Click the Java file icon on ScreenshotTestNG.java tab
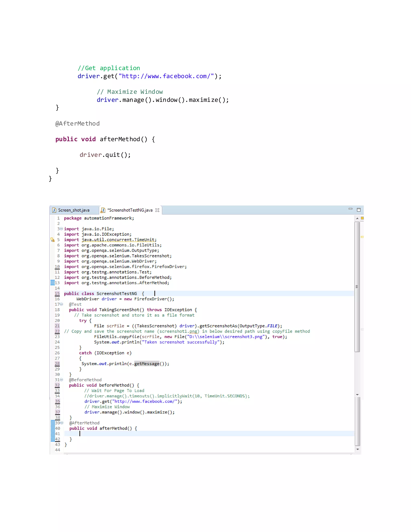The width and height of the screenshot is (411, 532). tap(103, 210)
